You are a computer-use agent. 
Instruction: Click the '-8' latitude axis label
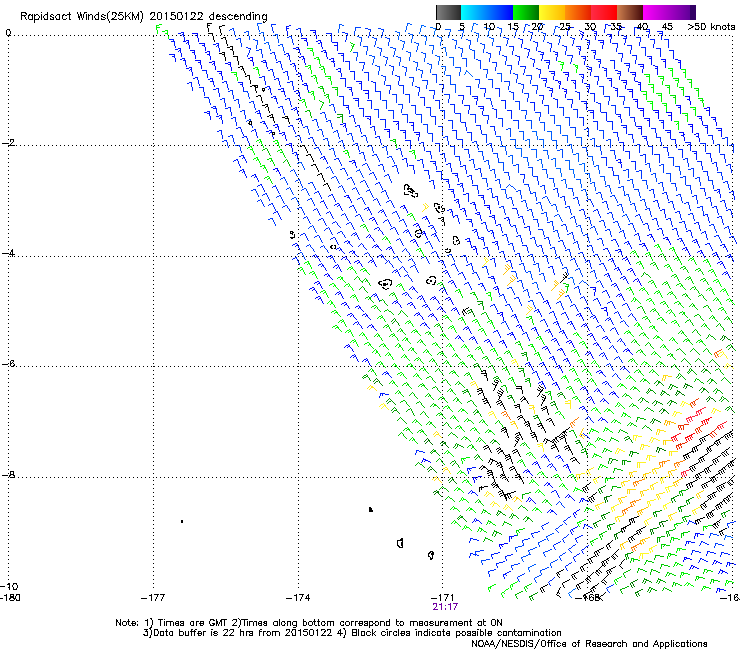click(x=8, y=474)
